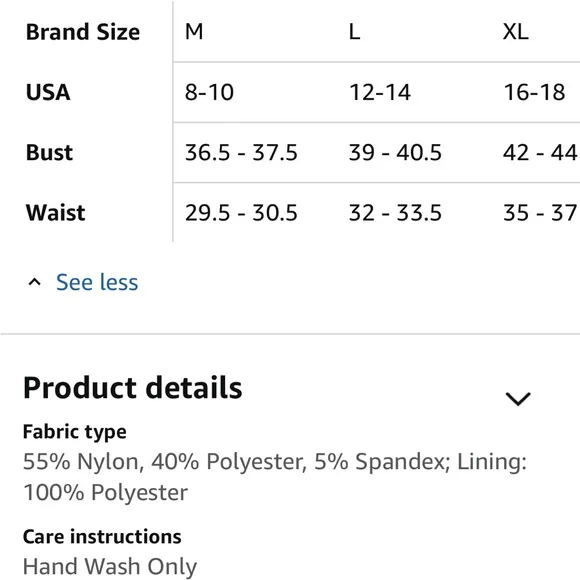Click Waist 29.5 - 30.5 cell
The width and height of the screenshot is (580, 580).
coord(241,213)
